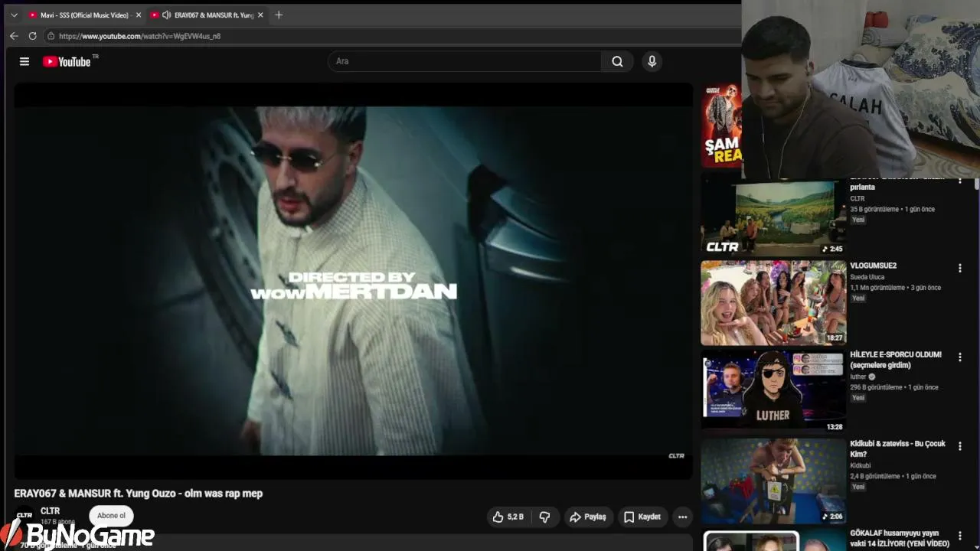View site information icon in address bar
Screen dimensions: 980x551
coord(51,36)
